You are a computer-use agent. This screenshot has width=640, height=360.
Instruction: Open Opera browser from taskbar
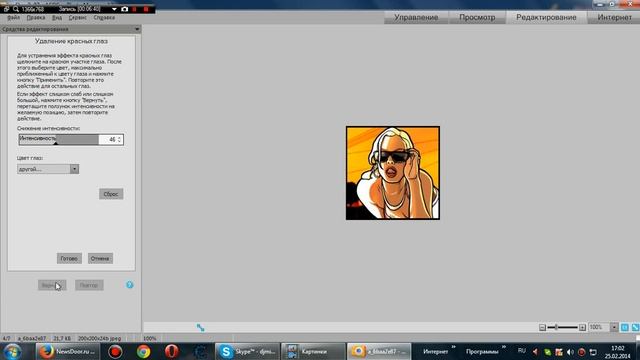172,351
